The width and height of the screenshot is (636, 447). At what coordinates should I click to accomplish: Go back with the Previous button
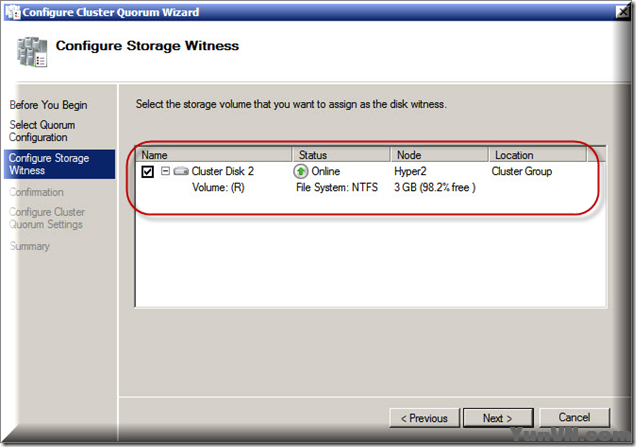click(424, 418)
